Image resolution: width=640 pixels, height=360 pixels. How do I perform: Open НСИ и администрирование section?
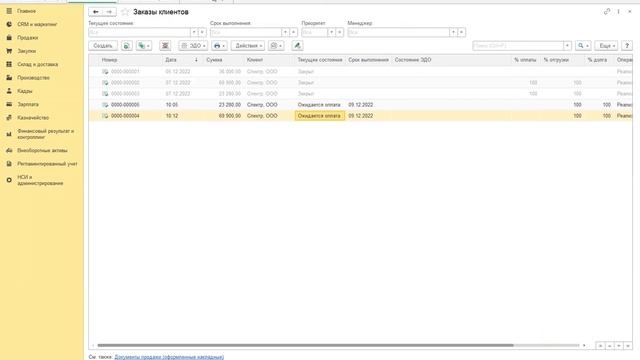40,180
